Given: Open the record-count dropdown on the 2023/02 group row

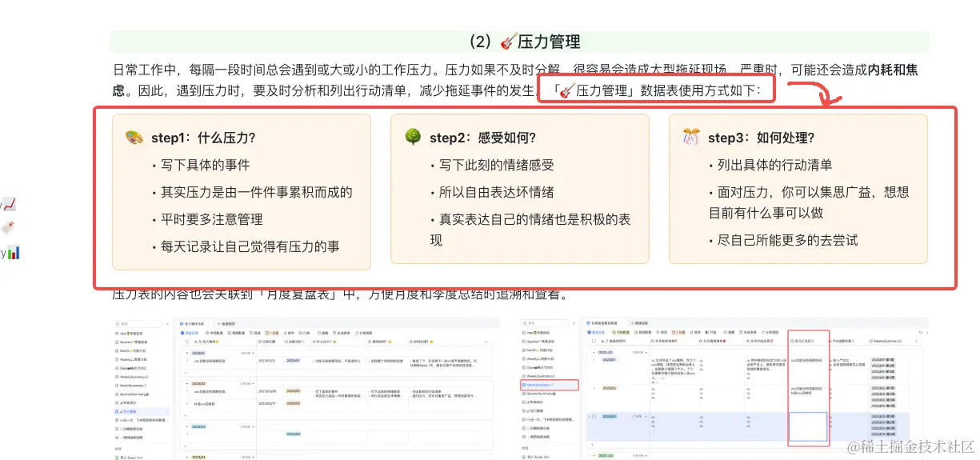Looking at the screenshot, I should pyautogui.click(x=246, y=383).
